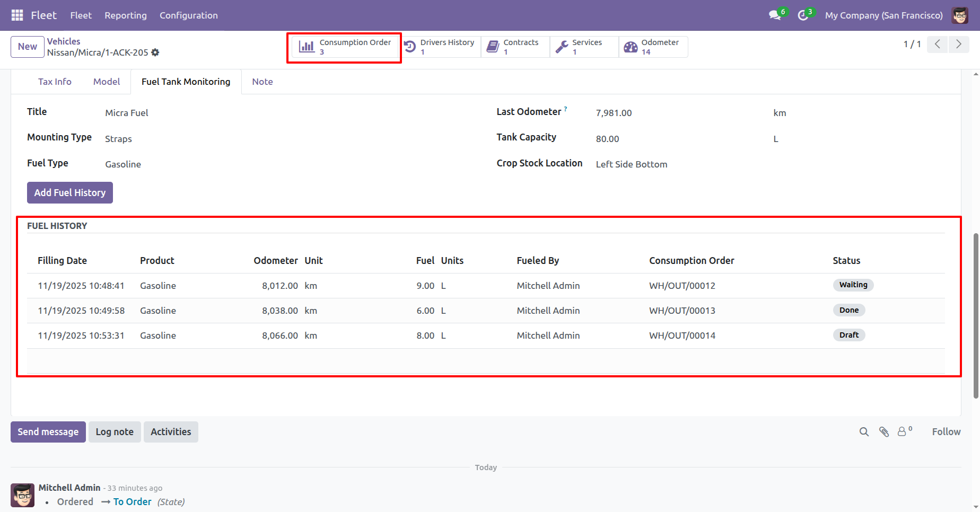Search messages in chatter

tap(864, 432)
